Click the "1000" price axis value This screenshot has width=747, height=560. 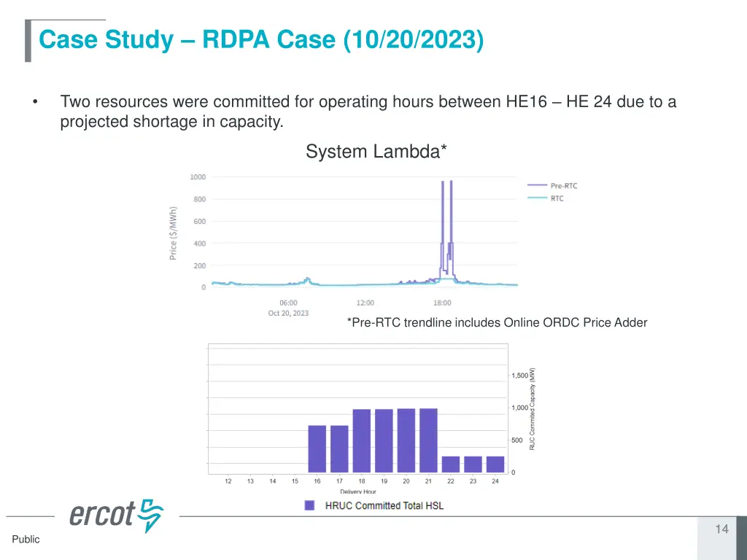pyautogui.click(x=198, y=177)
